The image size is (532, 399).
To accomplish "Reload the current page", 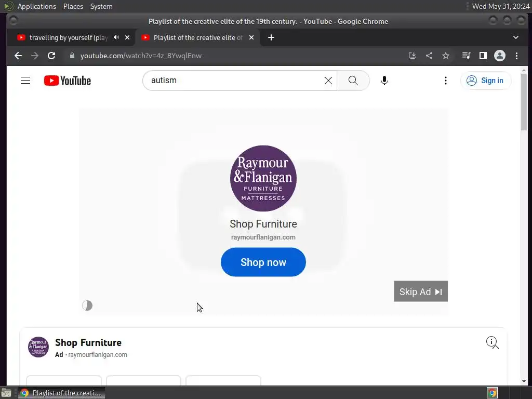I will coord(51,56).
